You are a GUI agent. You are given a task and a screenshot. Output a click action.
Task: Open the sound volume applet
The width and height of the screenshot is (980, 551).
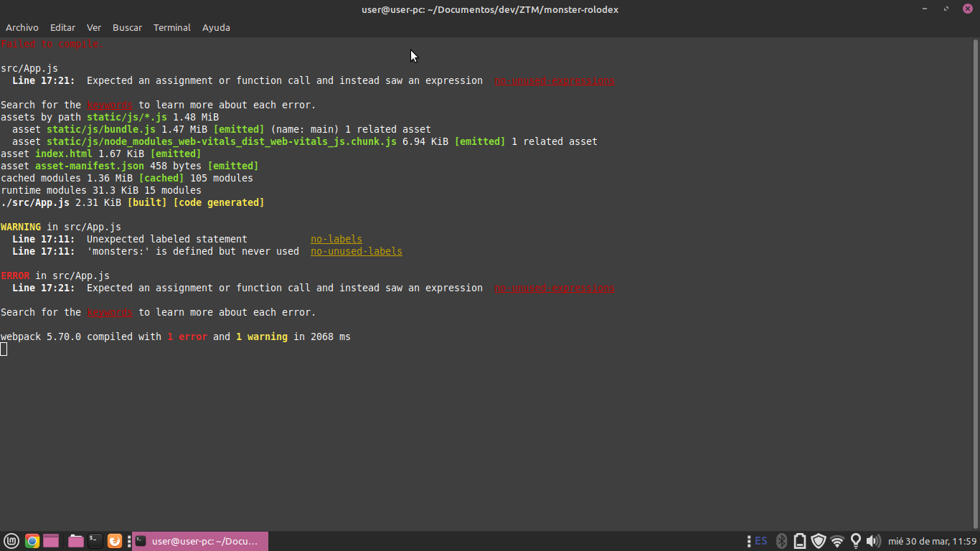[x=873, y=541]
